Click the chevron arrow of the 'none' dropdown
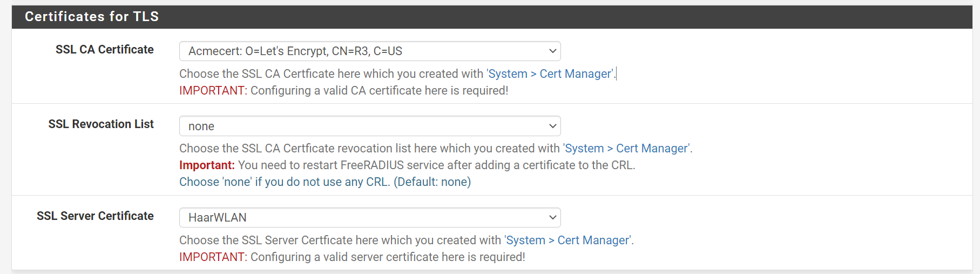 552,126
